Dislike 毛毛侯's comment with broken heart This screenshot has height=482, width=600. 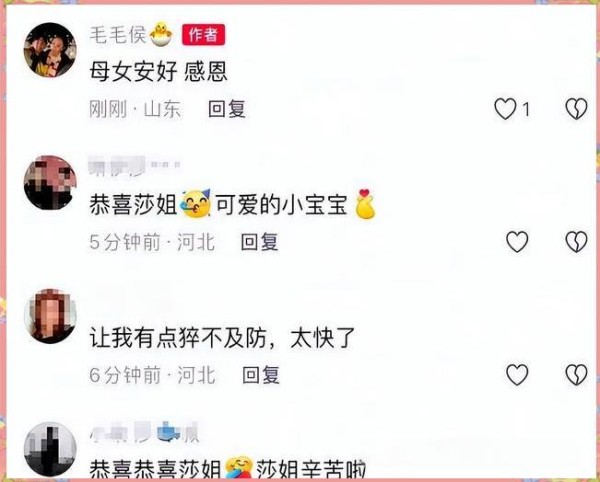pyautogui.click(x=576, y=109)
